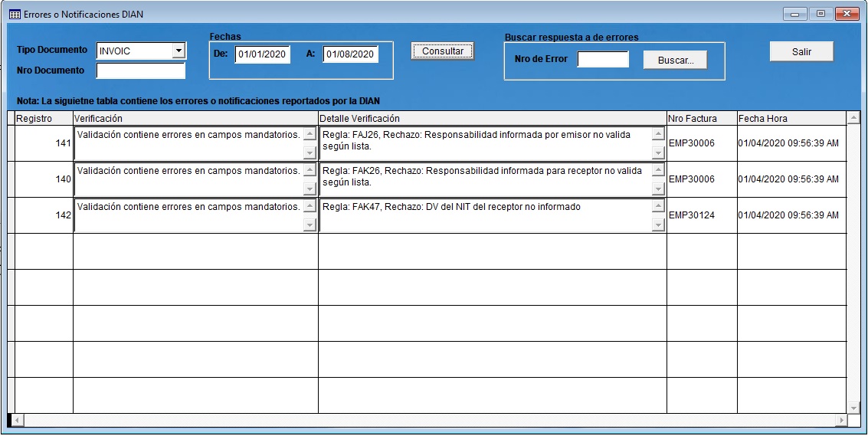Close the Errores o Notificaciones DIAN window

pos(847,14)
